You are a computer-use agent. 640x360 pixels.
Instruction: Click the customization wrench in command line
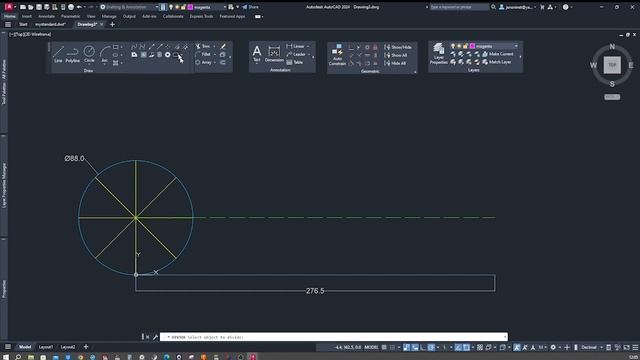[155, 337]
